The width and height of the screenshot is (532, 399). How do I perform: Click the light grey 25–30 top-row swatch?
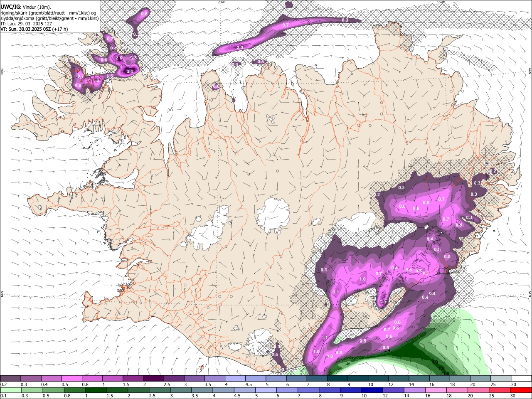pos(501,378)
